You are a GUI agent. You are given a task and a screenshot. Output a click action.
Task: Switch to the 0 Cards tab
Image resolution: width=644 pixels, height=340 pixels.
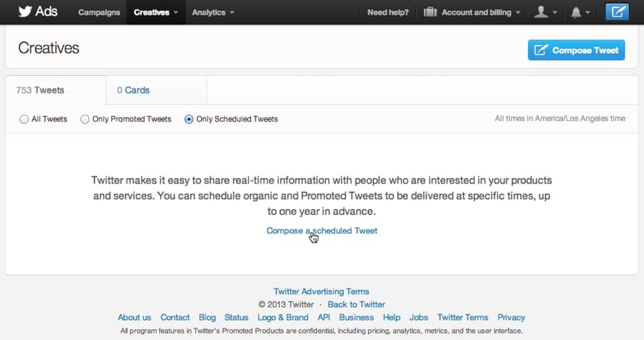coord(134,90)
